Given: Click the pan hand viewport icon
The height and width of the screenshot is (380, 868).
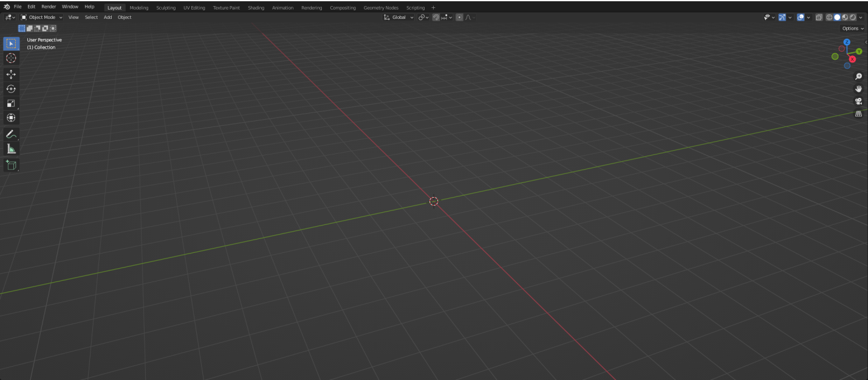Looking at the screenshot, I should (x=858, y=89).
